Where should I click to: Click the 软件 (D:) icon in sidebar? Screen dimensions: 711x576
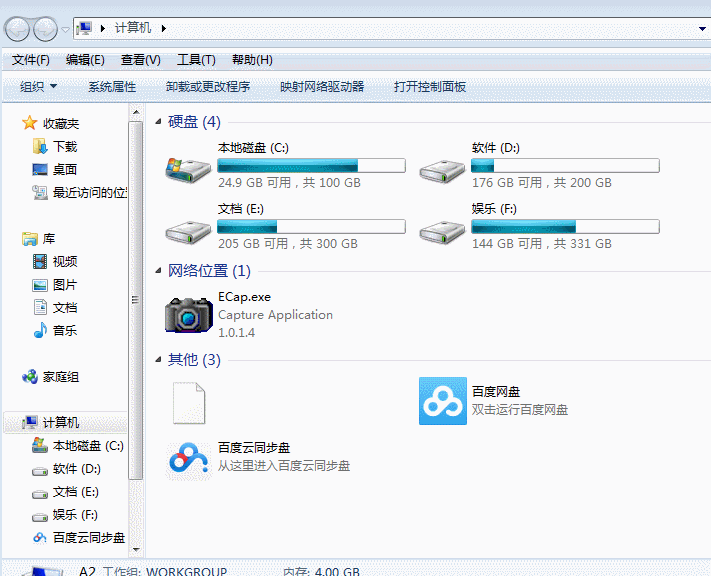tap(39, 471)
